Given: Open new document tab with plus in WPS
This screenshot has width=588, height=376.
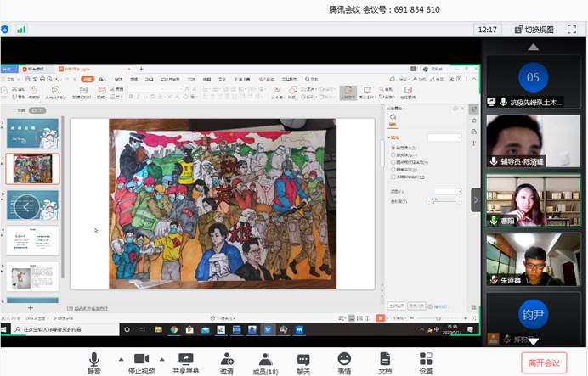Looking at the screenshot, I should (141, 69).
